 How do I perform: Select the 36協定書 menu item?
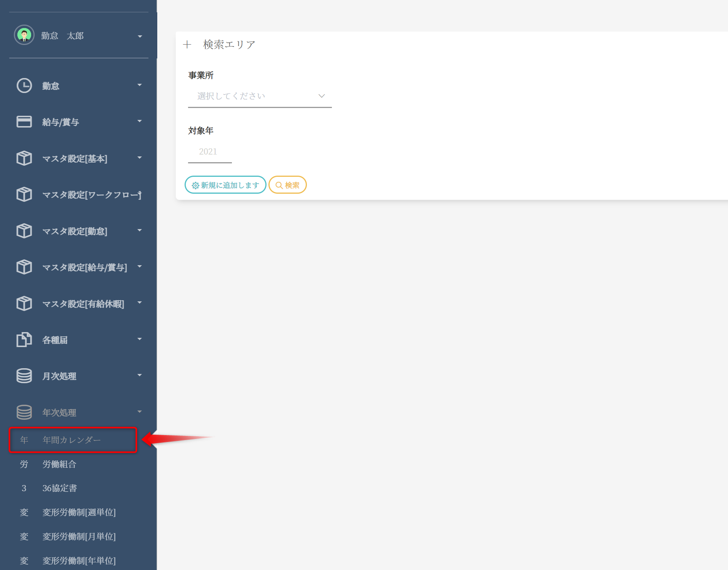click(x=60, y=489)
